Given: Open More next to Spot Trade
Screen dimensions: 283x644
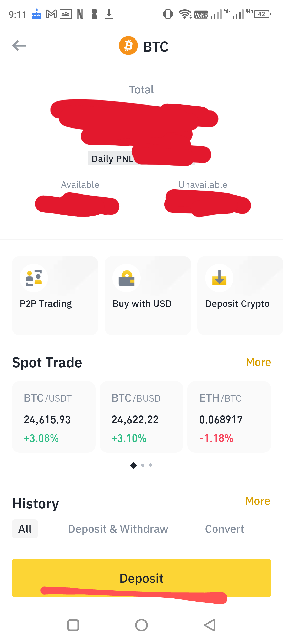Looking at the screenshot, I should [258, 362].
